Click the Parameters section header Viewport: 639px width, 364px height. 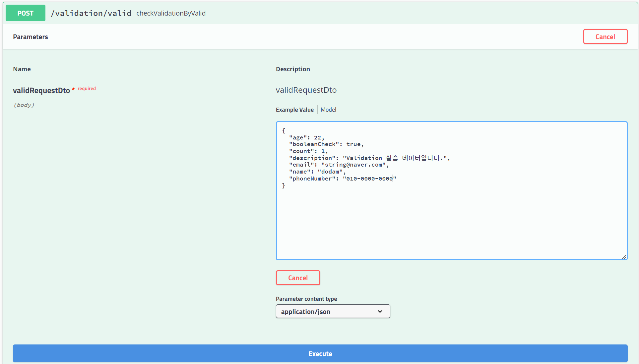pyautogui.click(x=31, y=37)
